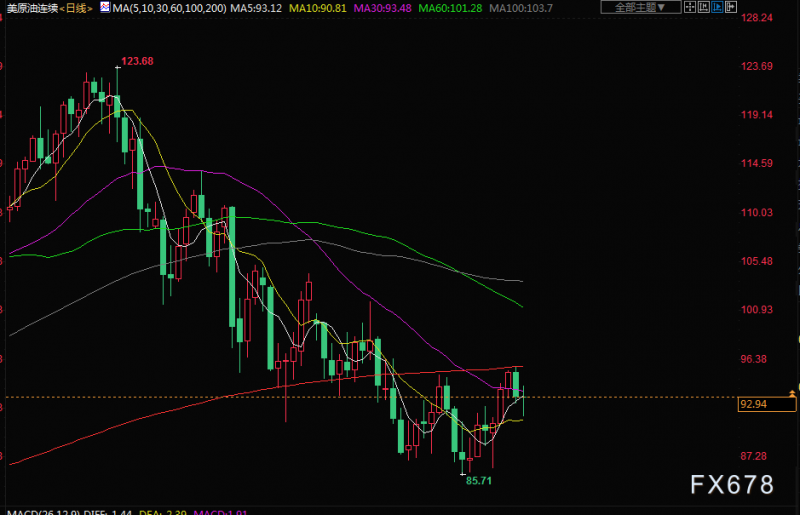Image resolution: width=800 pixels, height=515 pixels.
Task: Select the MA5:93.12 indicator label
Action: pyautogui.click(x=256, y=8)
